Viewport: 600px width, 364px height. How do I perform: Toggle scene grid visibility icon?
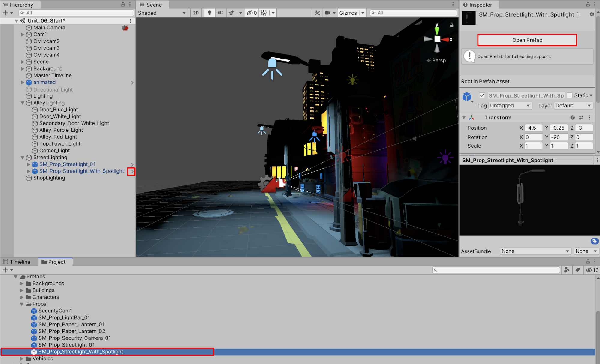pyautogui.click(x=264, y=13)
